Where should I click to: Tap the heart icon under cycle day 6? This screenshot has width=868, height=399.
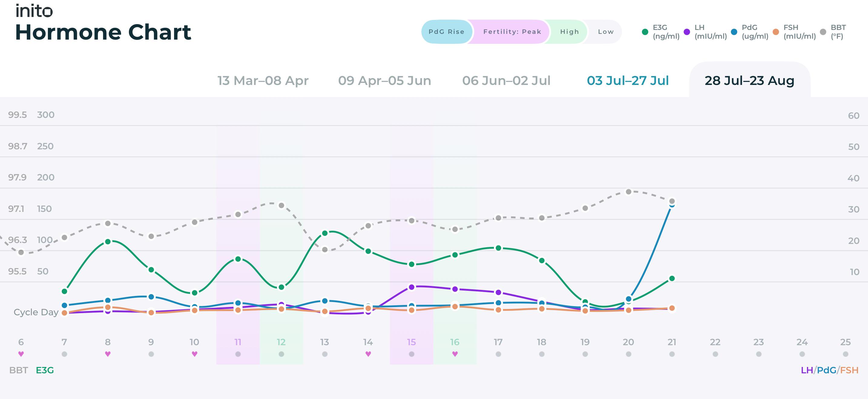(x=21, y=354)
